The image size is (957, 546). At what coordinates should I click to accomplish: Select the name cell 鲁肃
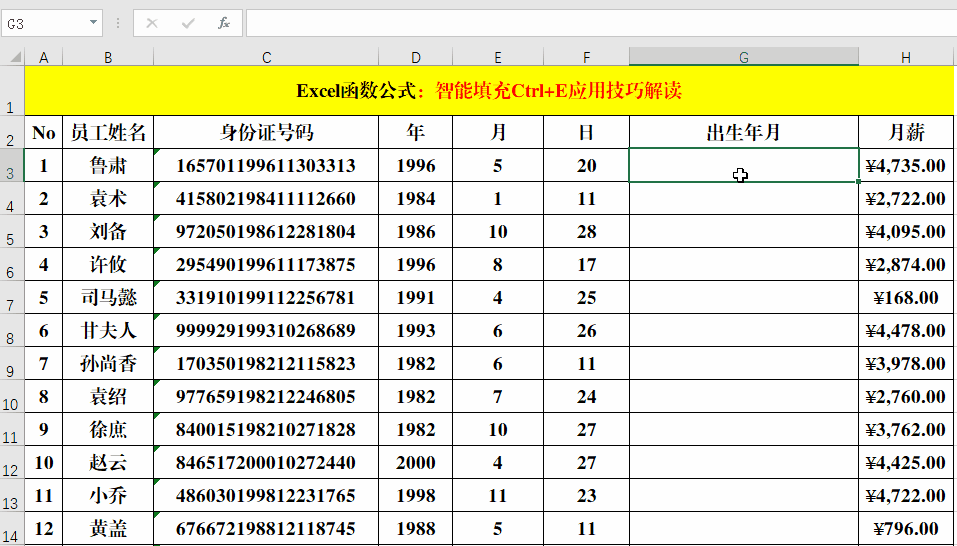coord(108,165)
